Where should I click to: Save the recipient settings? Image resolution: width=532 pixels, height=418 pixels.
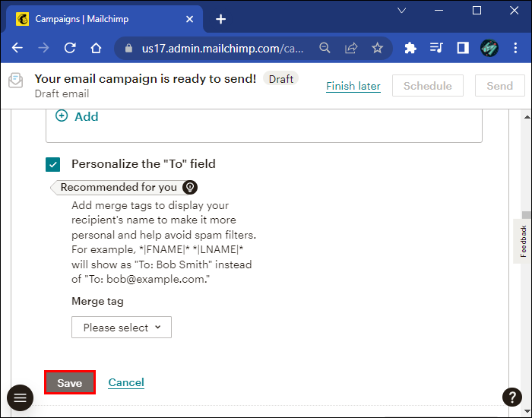point(70,383)
